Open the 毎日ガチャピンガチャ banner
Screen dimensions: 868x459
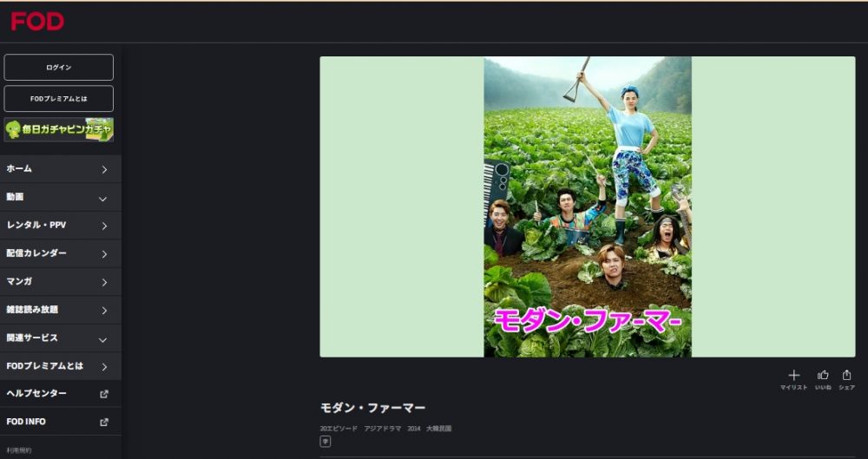[59, 129]
